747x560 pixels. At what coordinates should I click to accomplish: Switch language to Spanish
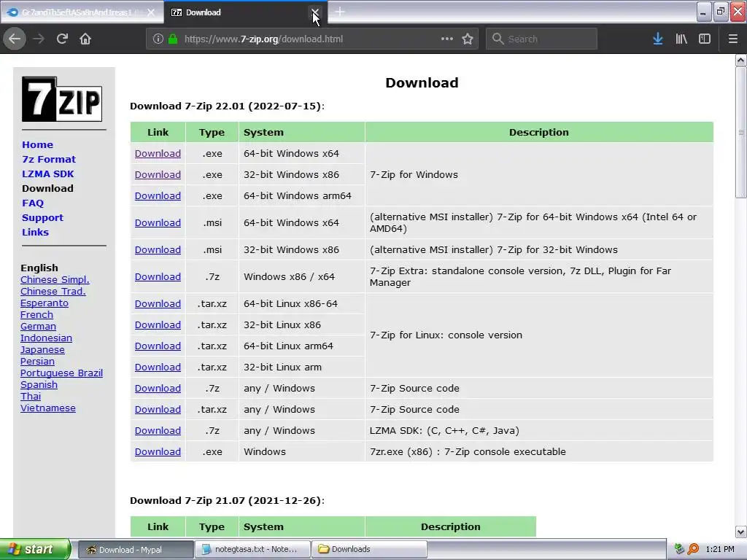click(39, 385)
